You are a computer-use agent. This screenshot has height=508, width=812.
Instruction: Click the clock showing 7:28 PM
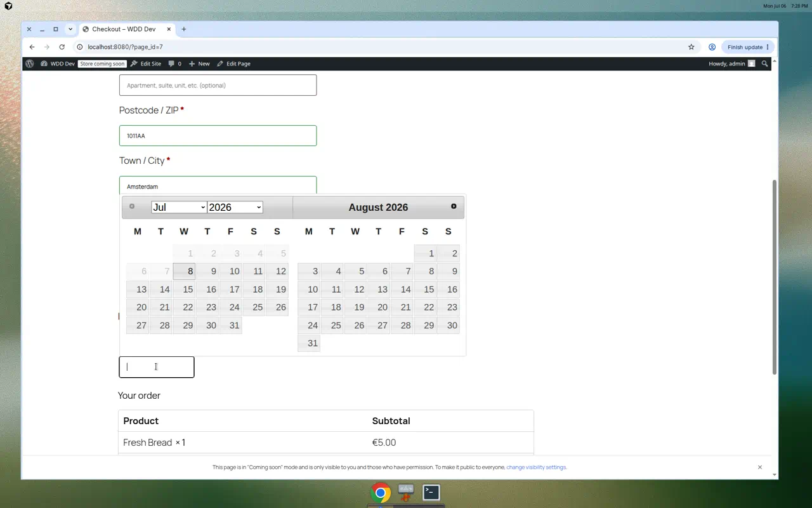[799, 6]
